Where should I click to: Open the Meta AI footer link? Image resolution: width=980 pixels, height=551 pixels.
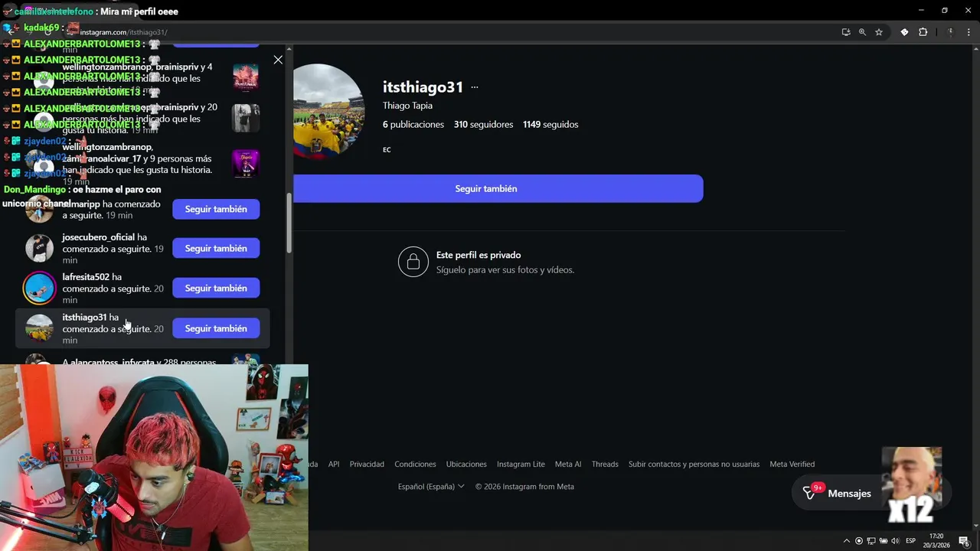pos(568,465)
